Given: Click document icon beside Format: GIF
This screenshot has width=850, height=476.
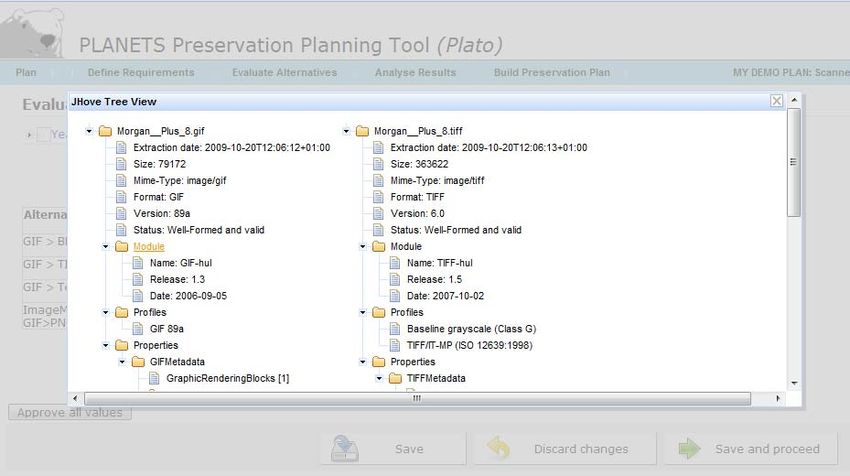Looking at the screenshot, I should click(121, 197).
